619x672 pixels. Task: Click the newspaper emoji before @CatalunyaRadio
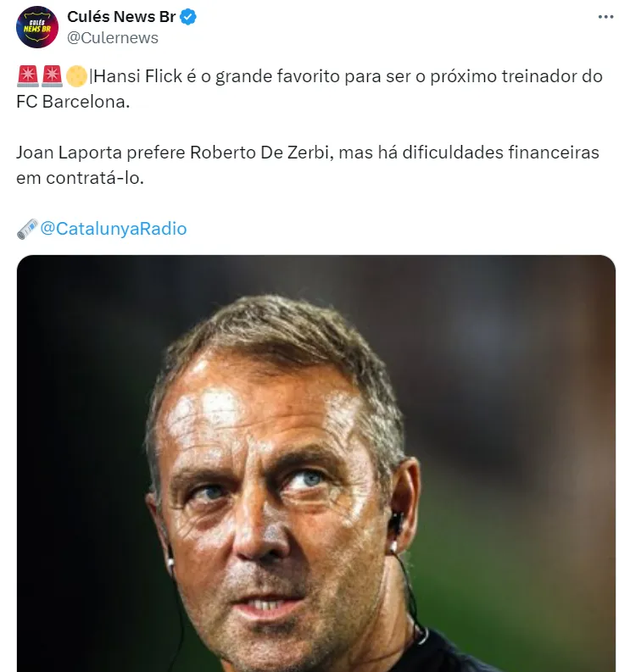point(27,229)
